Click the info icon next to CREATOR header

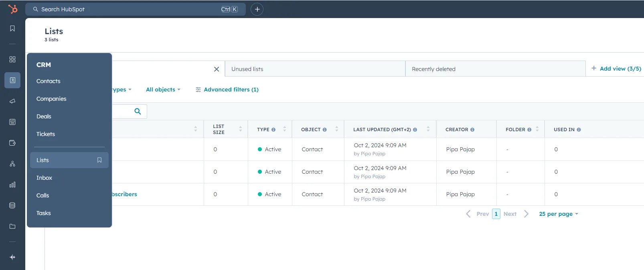pos(472,130)
